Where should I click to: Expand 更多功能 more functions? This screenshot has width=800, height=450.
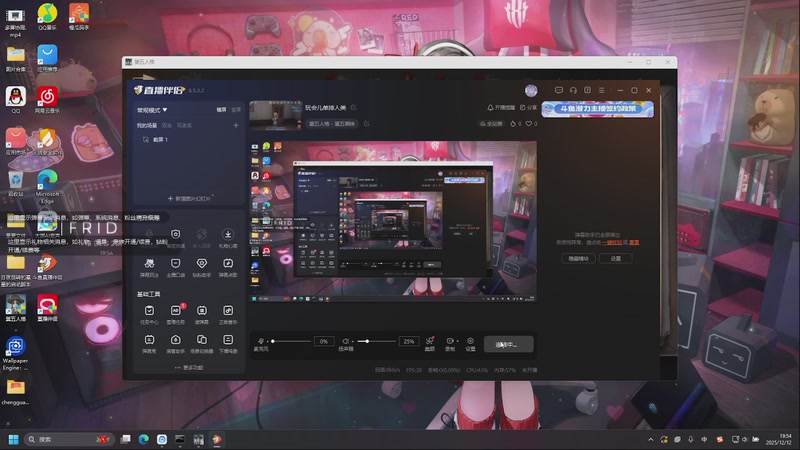[x=189, y=367]
